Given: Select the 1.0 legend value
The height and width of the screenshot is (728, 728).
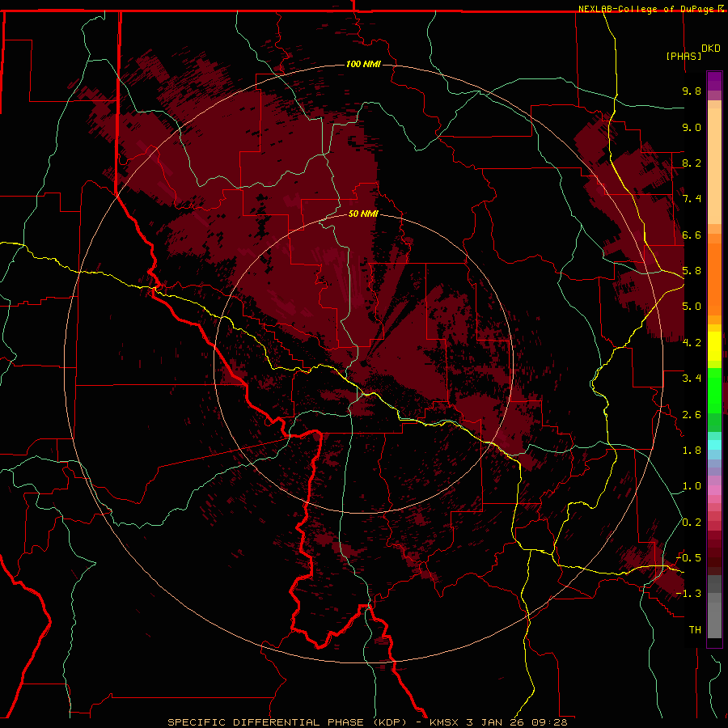Looking at the screenshot, I should 692,486.
